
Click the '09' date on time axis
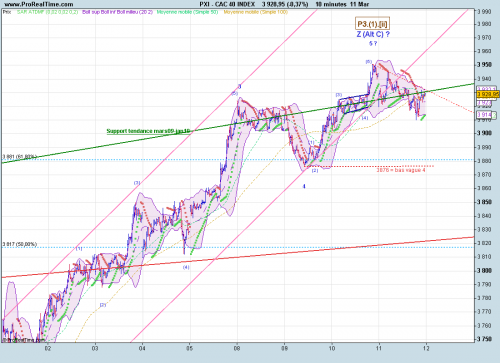point(284,349)
